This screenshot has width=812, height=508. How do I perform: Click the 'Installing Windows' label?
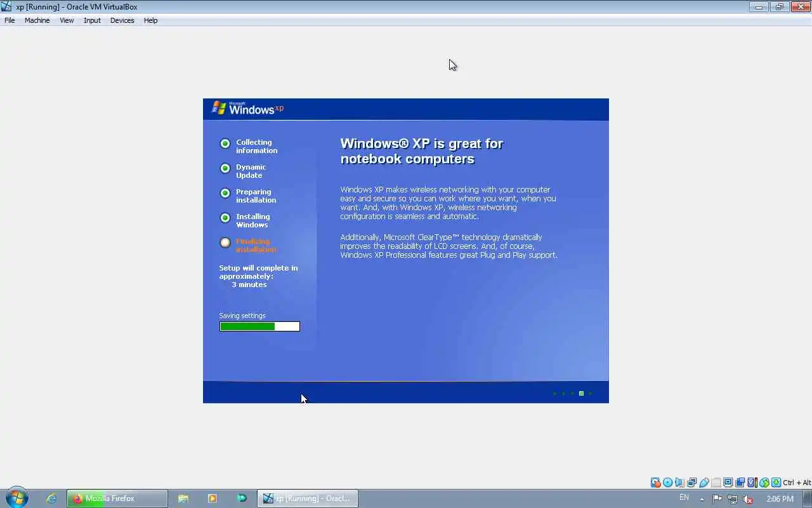pyautogui.click(x=252, y=221)
